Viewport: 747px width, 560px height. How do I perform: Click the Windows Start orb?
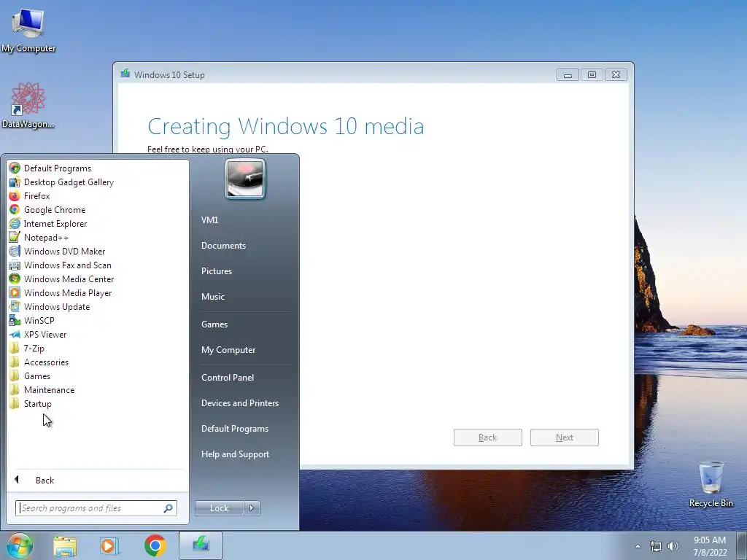(x=20, y=545)
